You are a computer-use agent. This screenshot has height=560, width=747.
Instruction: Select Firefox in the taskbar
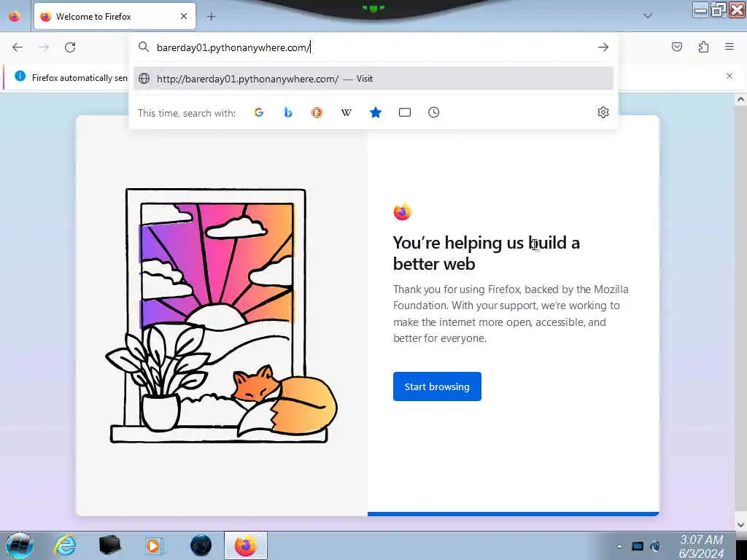(245, 545)
